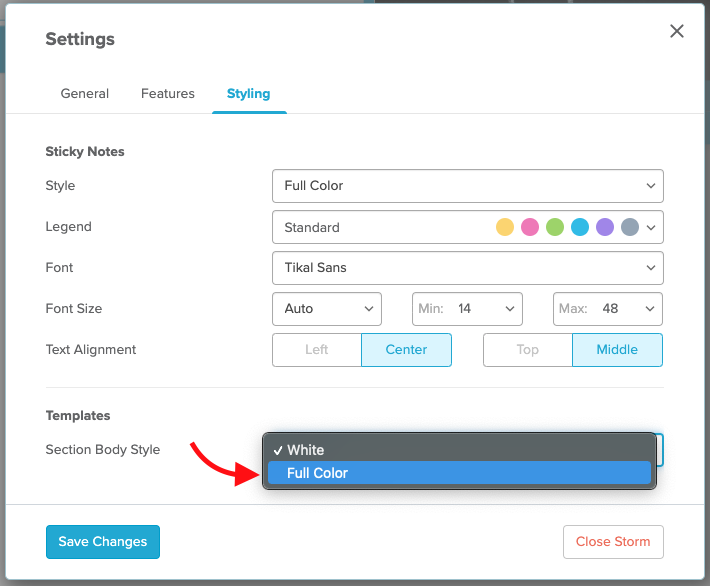
Task: Click the Legend label
Action: 68,226
